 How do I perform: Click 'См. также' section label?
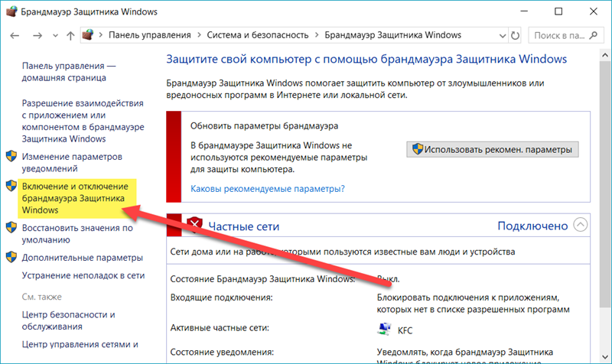[x=42, y=297]
